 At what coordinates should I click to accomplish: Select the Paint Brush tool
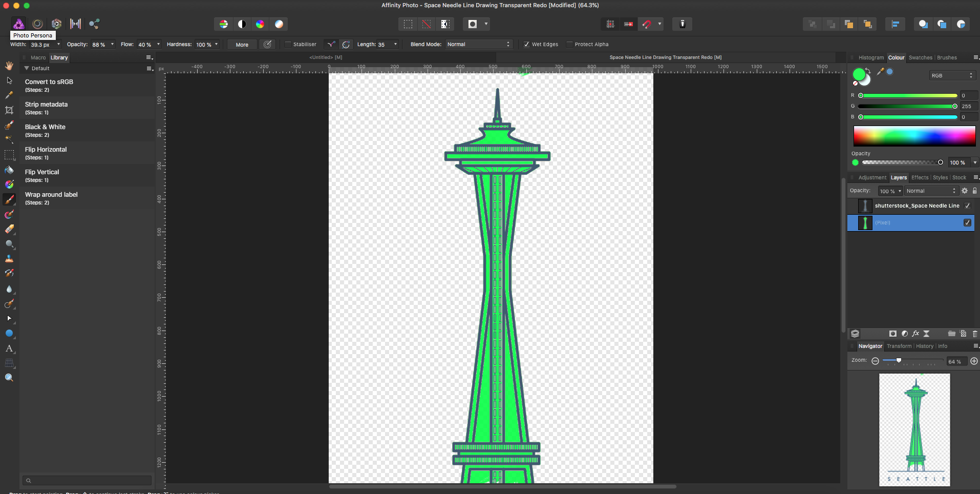tap(9, 199)
